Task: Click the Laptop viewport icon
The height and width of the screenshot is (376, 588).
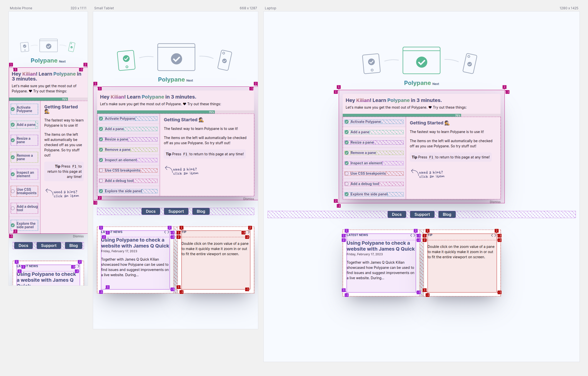Action: (270, 8)
